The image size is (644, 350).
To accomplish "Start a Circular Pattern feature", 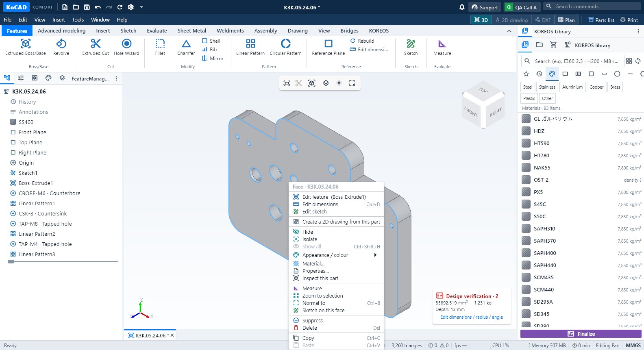I will (x=286, y=47).
